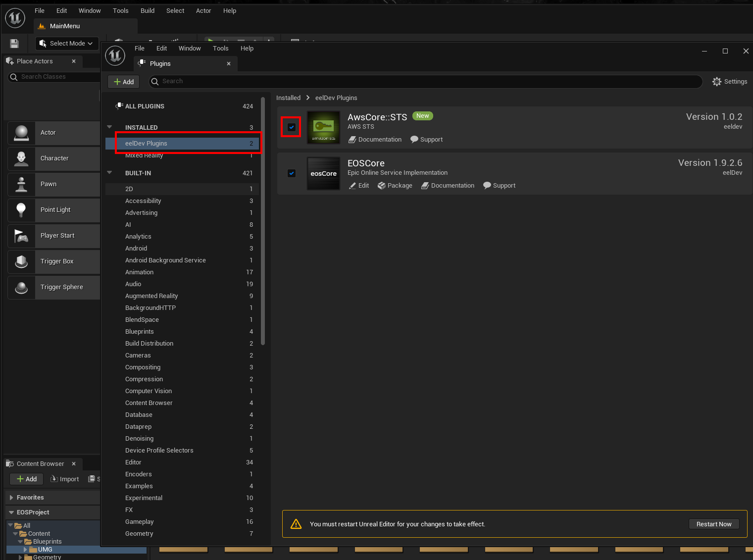Click the Import icon in Content Browser
753x560 pixels.
(54, 479)
